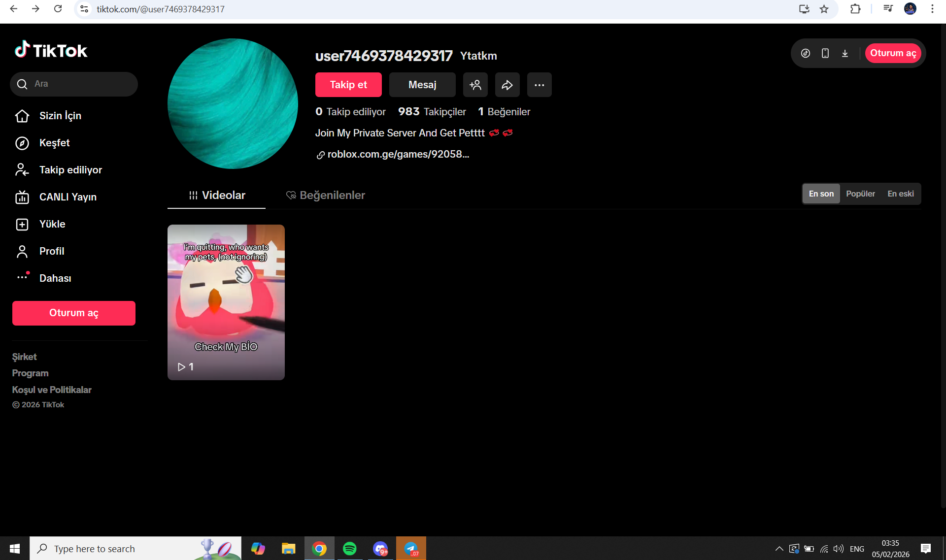
Task: Open the 'I'm quitting' video thumbnail
Action: [226, 302]
